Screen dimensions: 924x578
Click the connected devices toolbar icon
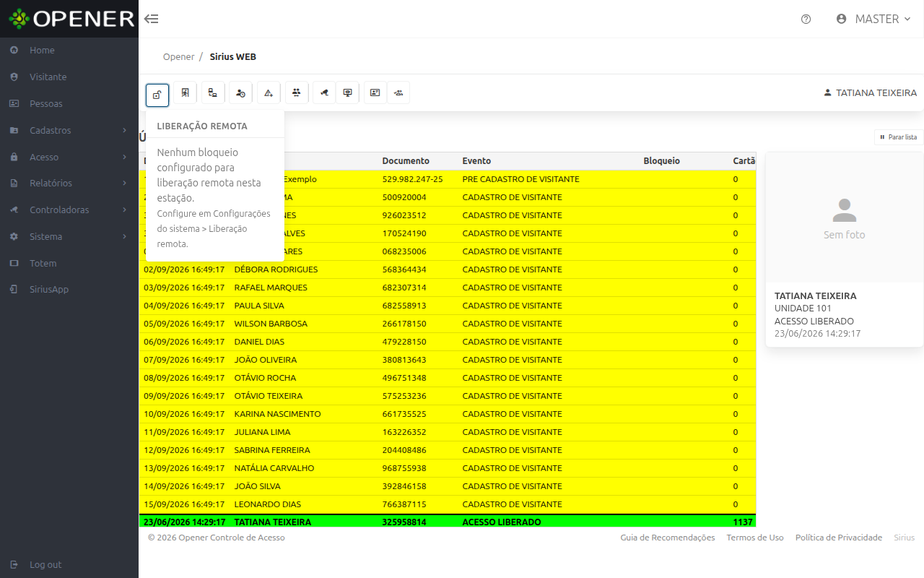[213, 92]
